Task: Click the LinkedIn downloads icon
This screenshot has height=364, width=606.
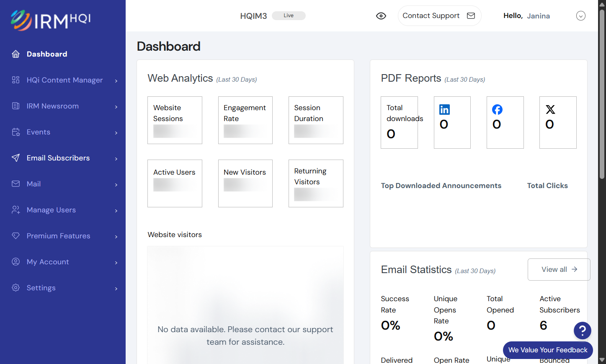Action: pos(444,110)
